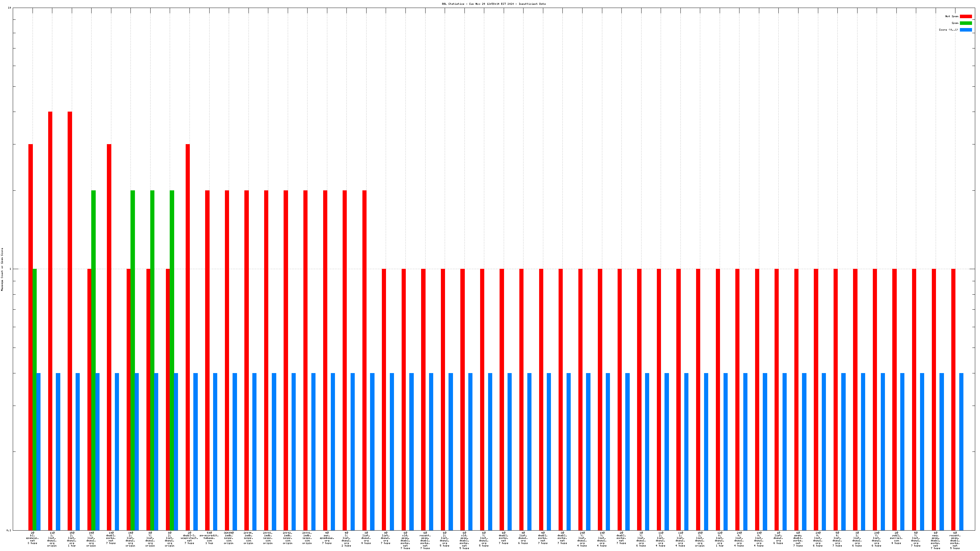
Task: Click the 2ff04 iadb.isipp.com axis label
Action: pos(249,538)
